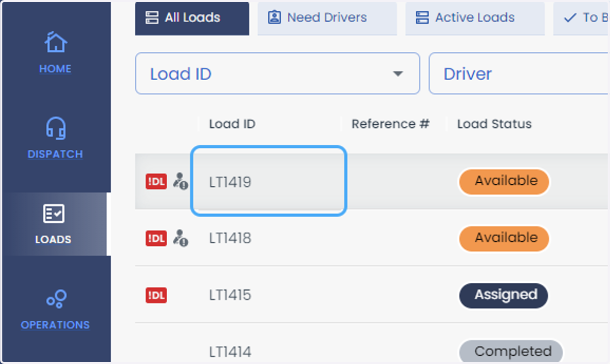Screen dimensions: 610x364
Task: Select the Loads checklist icon in sidebar
Action: point(53,214)
